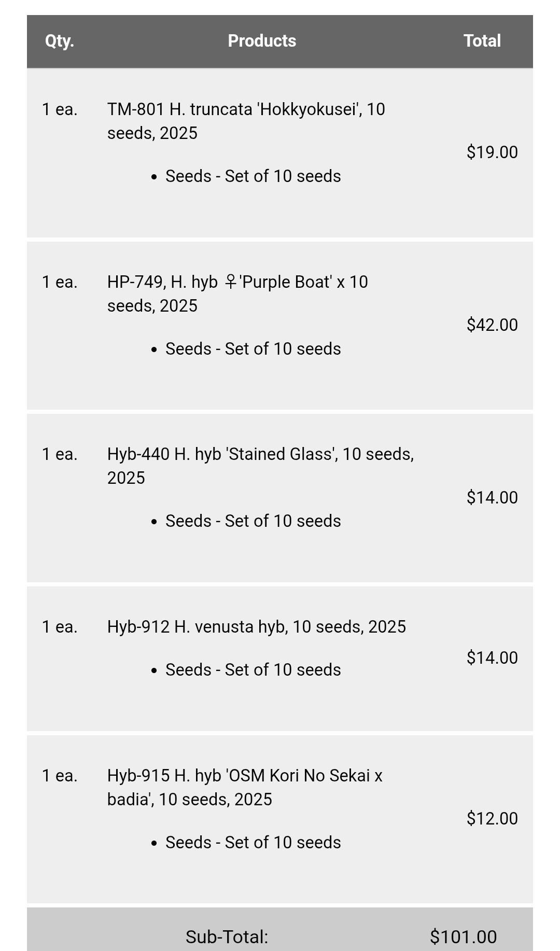
Task: Click the seed set option under TM-801
Action: (x=253, y=176)
